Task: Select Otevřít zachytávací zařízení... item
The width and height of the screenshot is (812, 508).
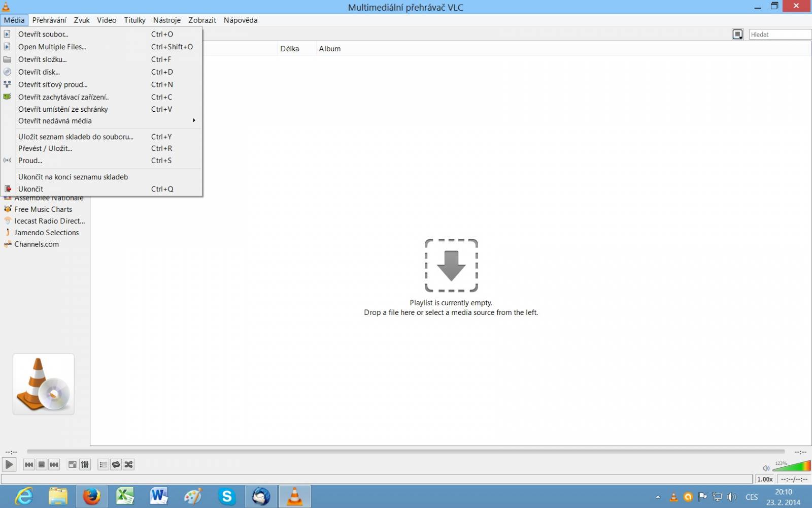Action: click(x=101, y=97)
